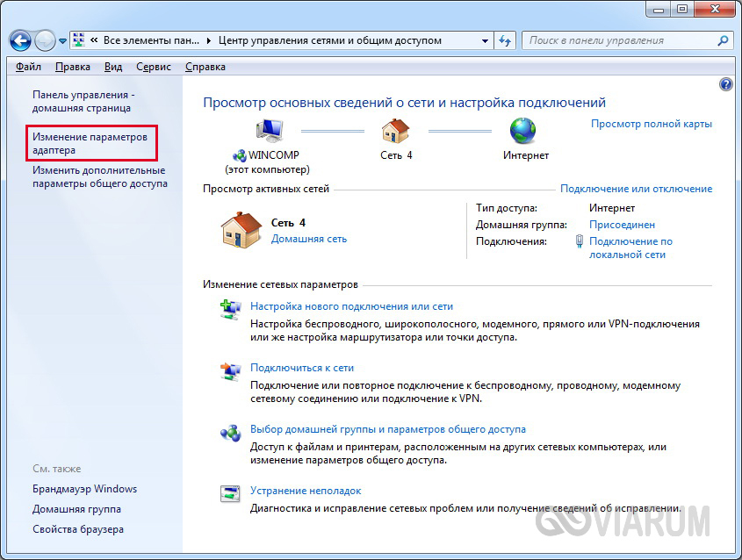Click the Подключиться к сети icon
This screenshot has width=742, height=560.
[230, 370]
